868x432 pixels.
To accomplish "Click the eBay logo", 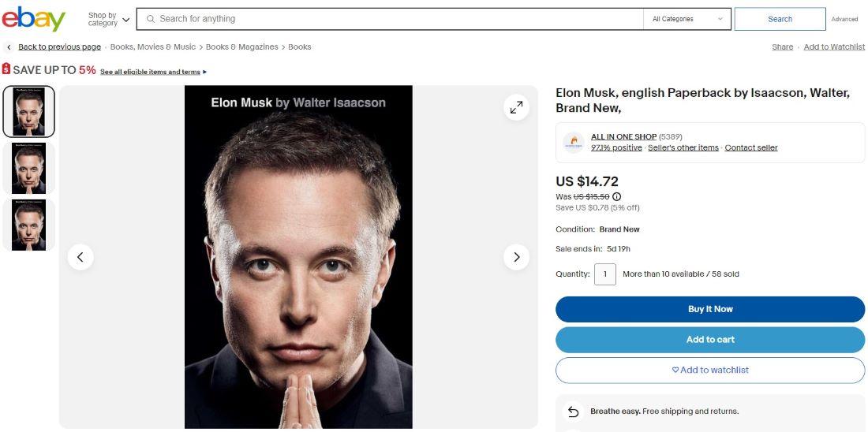I will coord(34,19).
